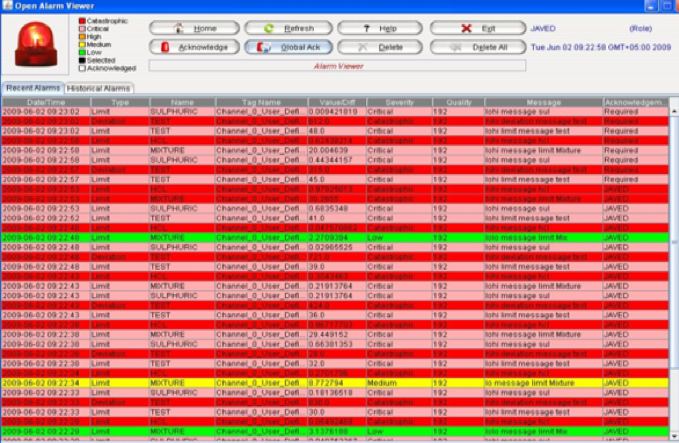This screenshot has height=443, width=679.
Task: Sort by Type column header
Action: tap(120, 102)
